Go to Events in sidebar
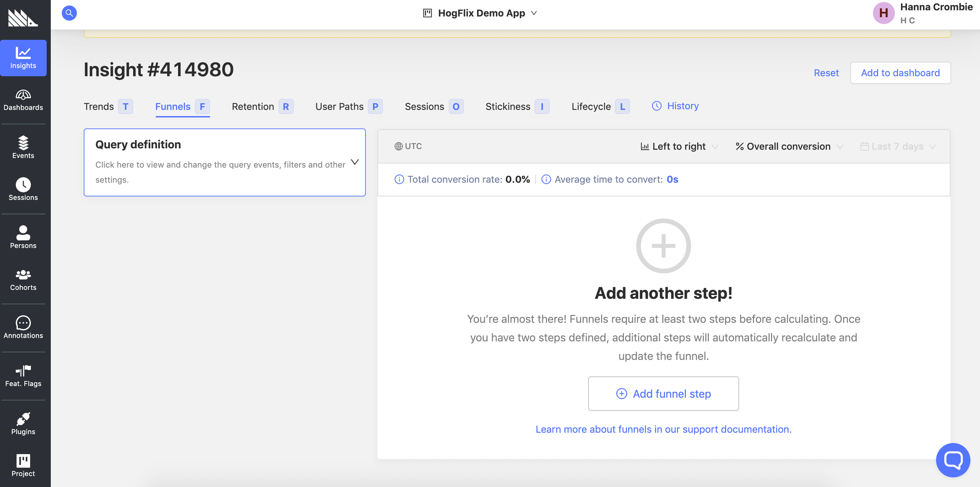Image resolution: width=980 pixels, height=487 pixels. pyautogui.click(x=23, y=147)
